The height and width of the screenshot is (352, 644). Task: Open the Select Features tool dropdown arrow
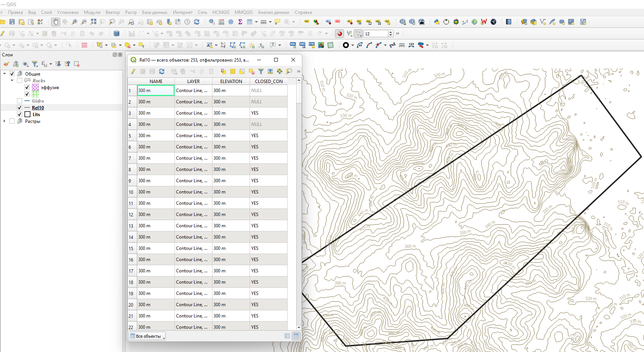click(106, 45)
